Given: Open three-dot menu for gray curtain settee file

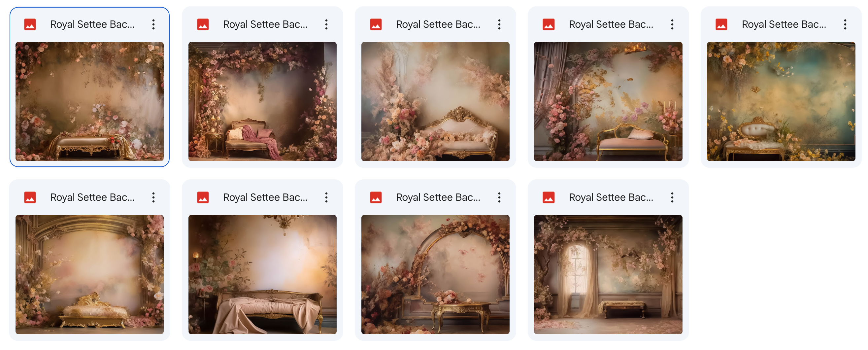Looking at the screenshot, I should click(x=672, y=24).
